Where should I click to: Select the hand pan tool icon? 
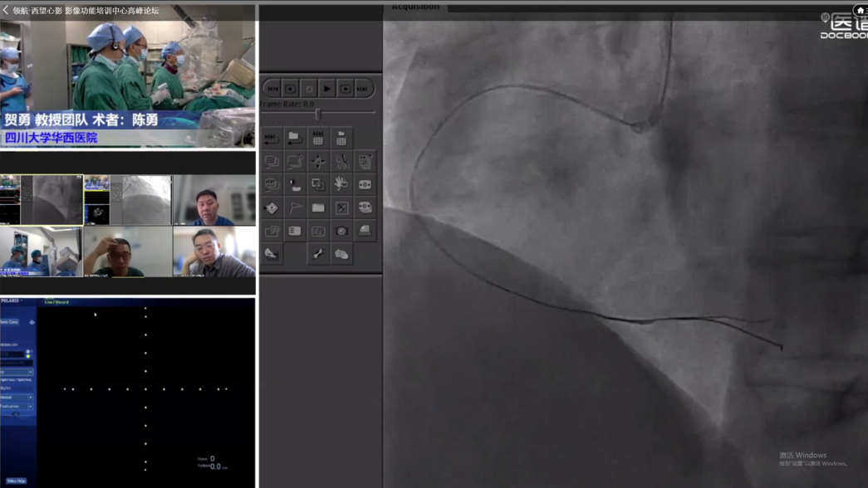tap(341, 184)
